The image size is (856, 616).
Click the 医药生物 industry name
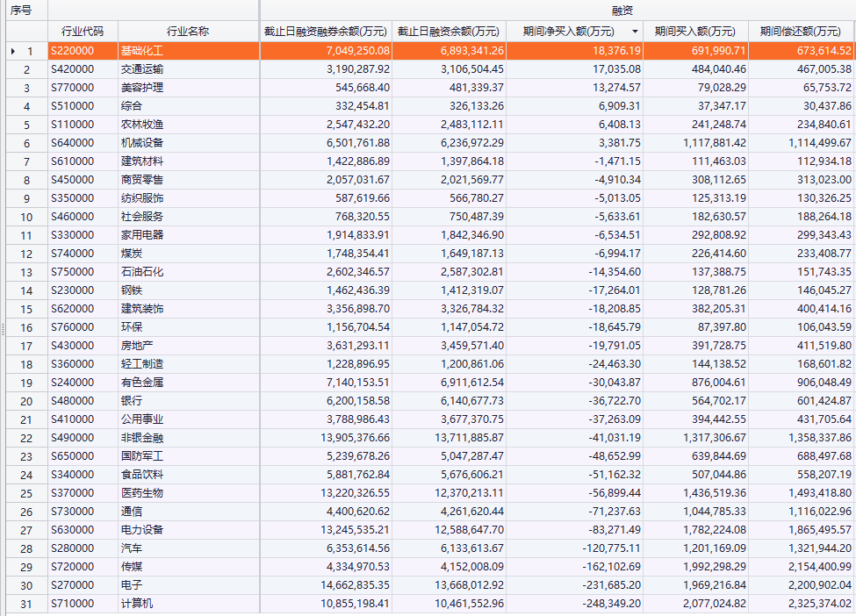(142, 493)
